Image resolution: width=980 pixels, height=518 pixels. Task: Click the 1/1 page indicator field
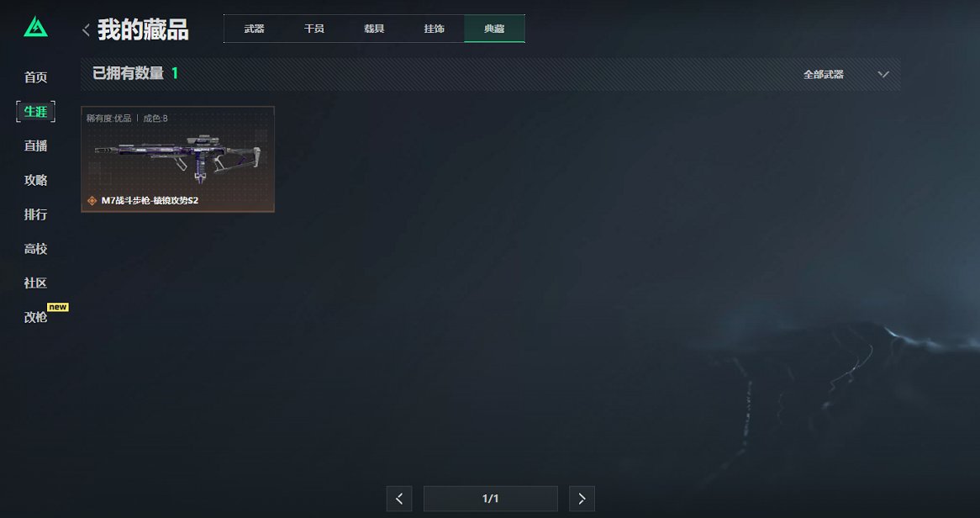[491, 499]
